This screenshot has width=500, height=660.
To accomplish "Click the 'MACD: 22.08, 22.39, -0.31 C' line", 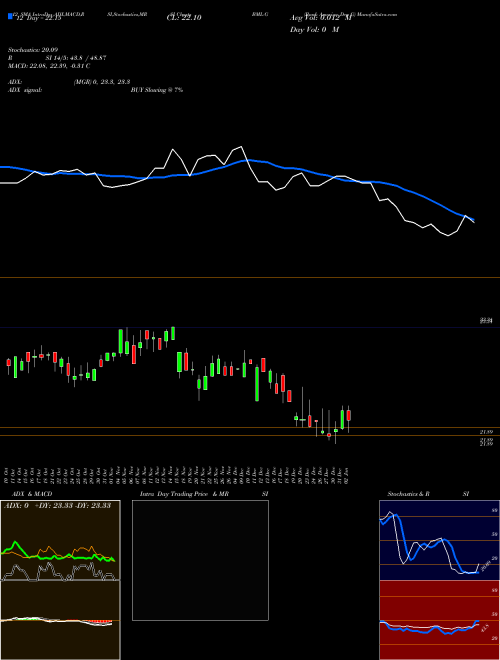I will (49, 66).
